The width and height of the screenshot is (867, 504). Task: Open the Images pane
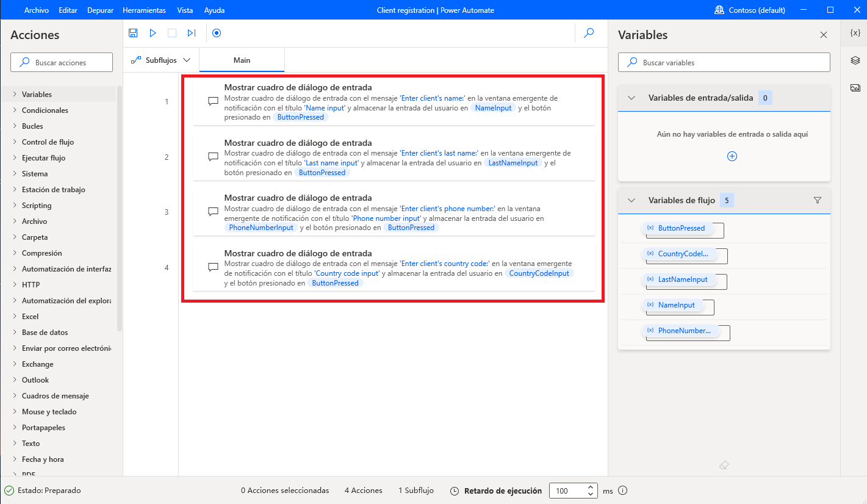[x=855, y=87]
